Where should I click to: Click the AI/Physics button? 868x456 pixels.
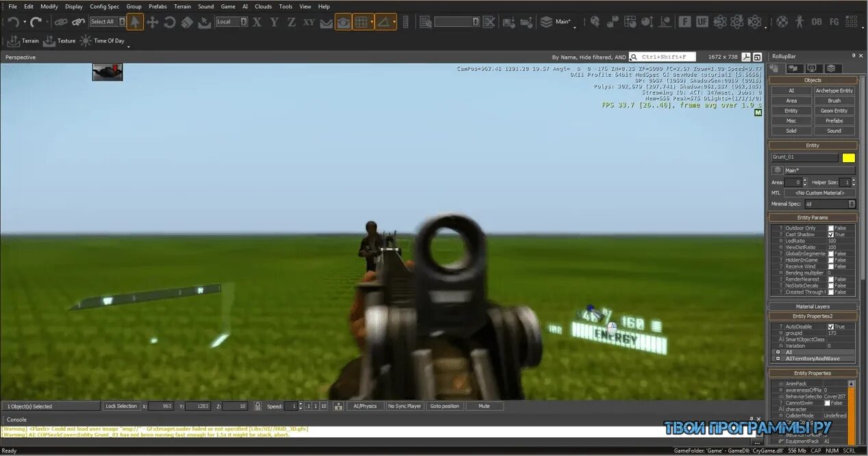[364, 406]
